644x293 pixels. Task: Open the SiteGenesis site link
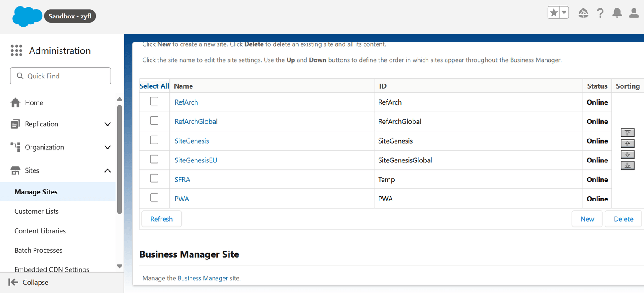192,141
